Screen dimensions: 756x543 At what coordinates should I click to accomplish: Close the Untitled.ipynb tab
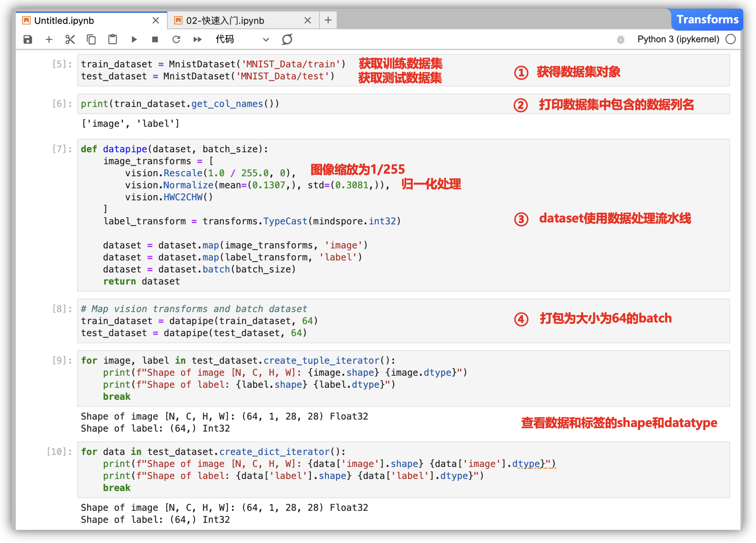coord(155,21)
